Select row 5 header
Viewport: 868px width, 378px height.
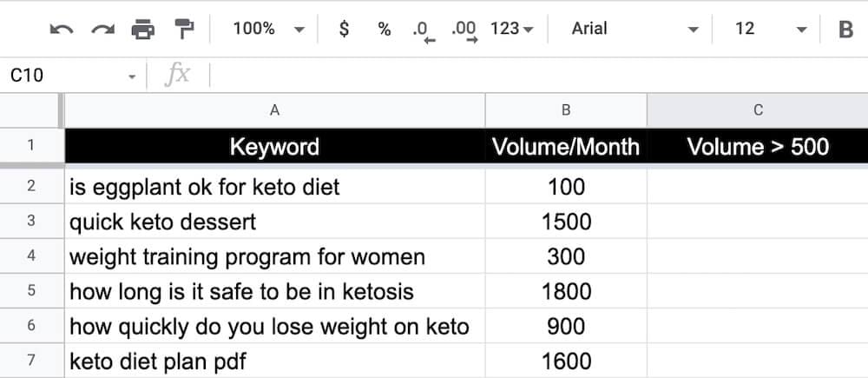point(31,291)
